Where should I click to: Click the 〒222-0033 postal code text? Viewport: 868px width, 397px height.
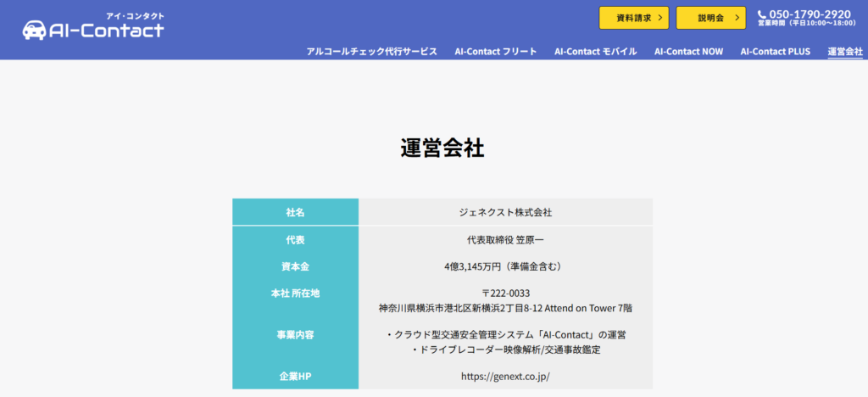505,294
